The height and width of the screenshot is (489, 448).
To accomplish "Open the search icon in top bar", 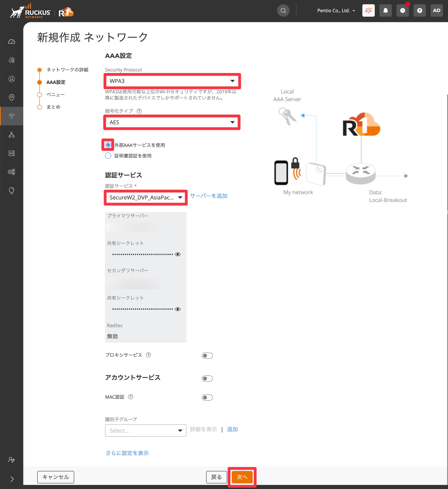I will click(x=283, y=10).
